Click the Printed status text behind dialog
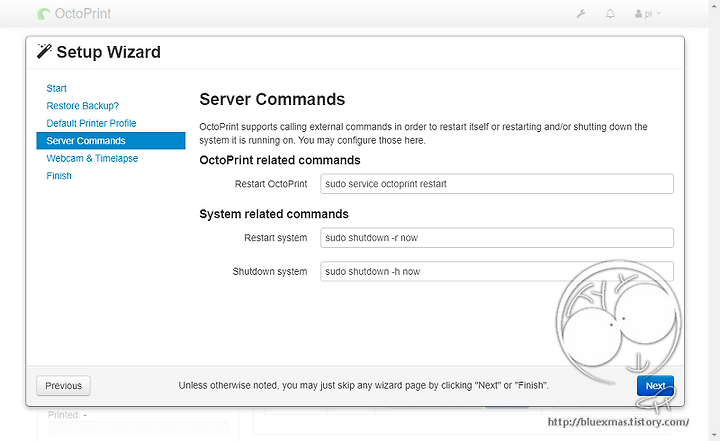Screen dimensions: 720x441 67,415
